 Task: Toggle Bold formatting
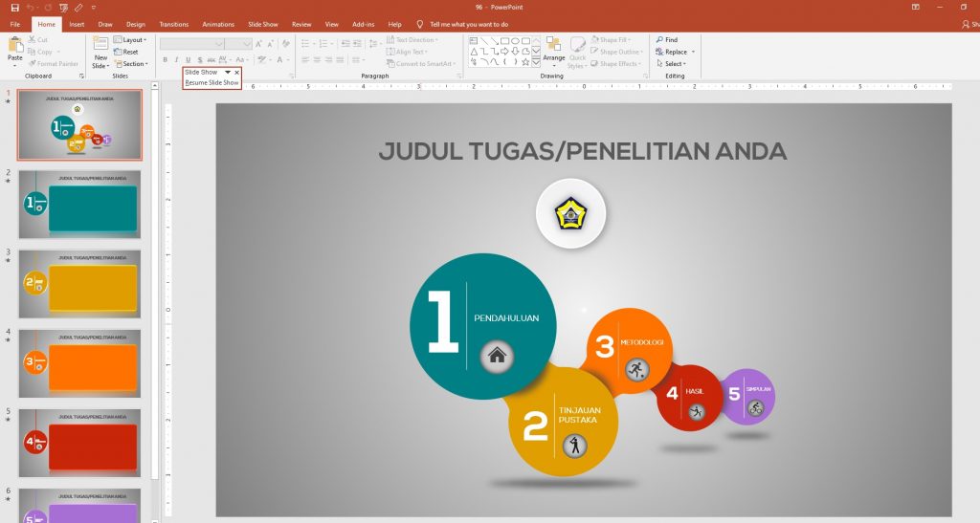[165, 60]
